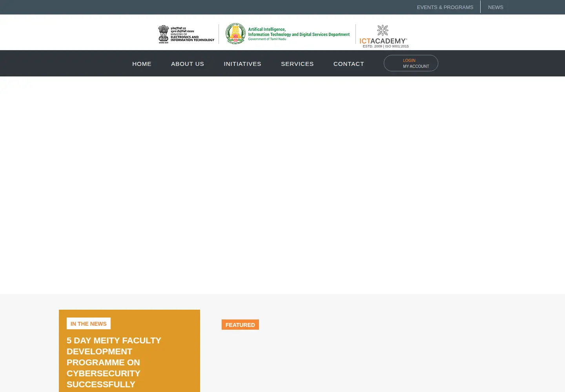Click the Featured tag
Image resolution: width=565 pixels, height=392 pixels.
(x=240, y=325)
